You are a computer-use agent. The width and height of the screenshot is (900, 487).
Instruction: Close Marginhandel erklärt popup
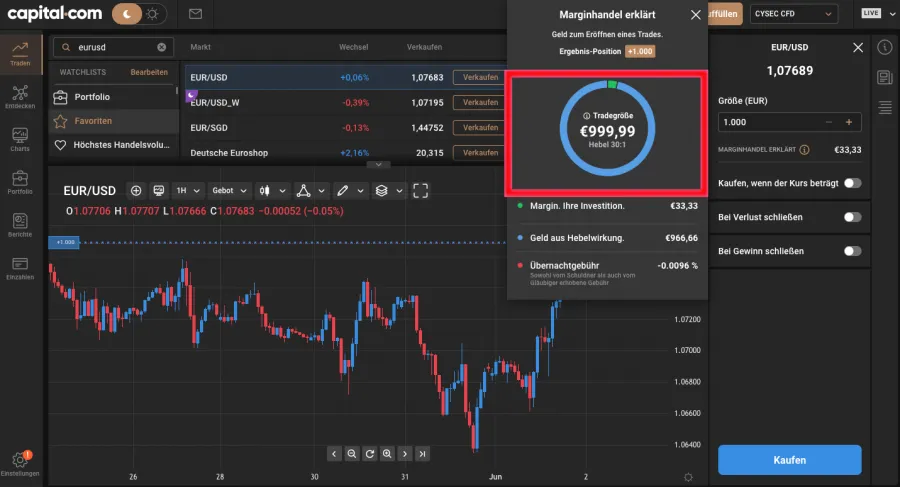pos(696,15)
